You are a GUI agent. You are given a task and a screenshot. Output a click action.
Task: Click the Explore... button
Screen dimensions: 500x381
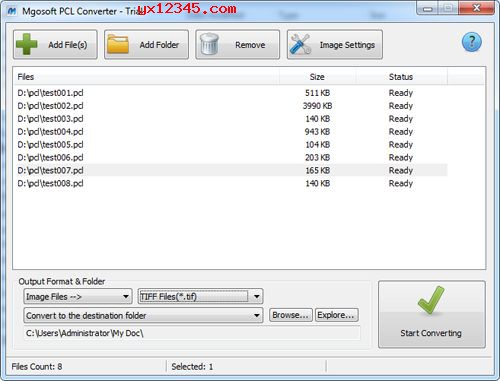pos(336,315)
